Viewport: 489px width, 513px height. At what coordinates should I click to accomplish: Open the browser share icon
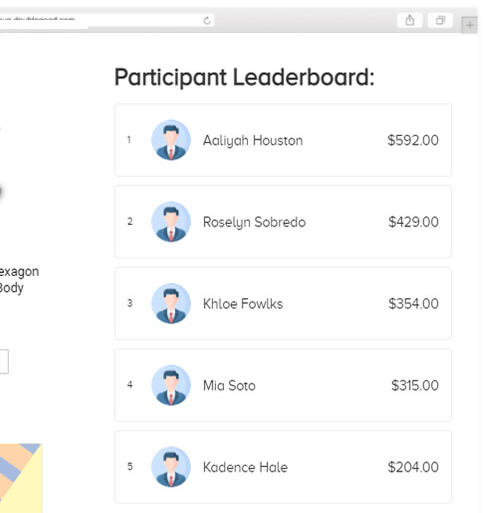[x=410, y=20]
